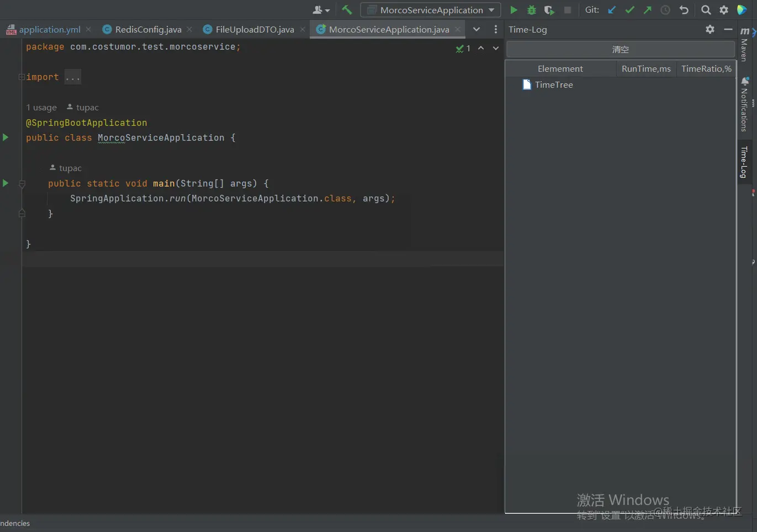Click the main method closing fold marker
The image size is (757, 532).
pos(22,213)
